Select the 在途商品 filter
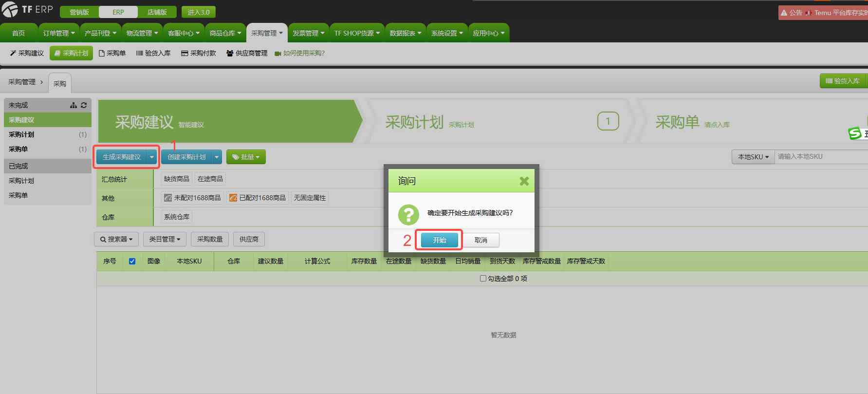This screenshot has height=394, width=868. pos(210,179)
